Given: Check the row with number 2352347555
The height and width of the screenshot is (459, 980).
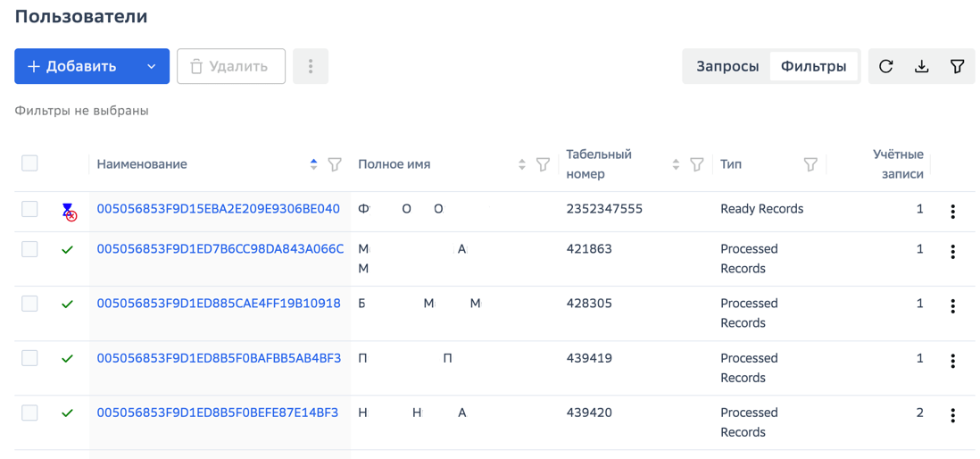Looking at the screenshot, I should coord(29,209).
